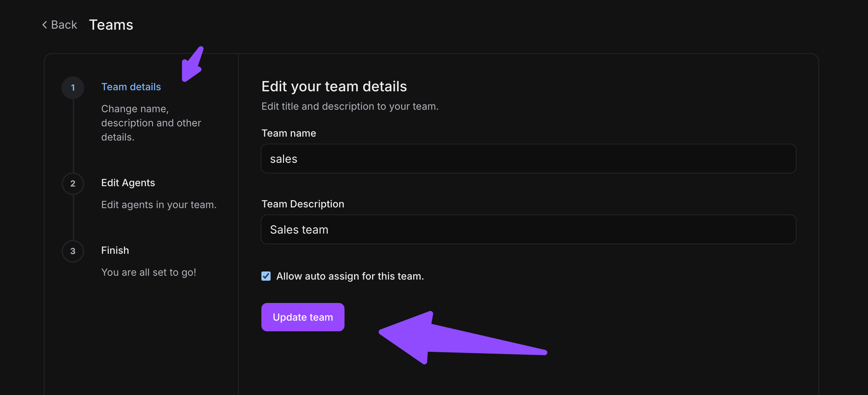Click the step 3 number circle

point(73,251)
